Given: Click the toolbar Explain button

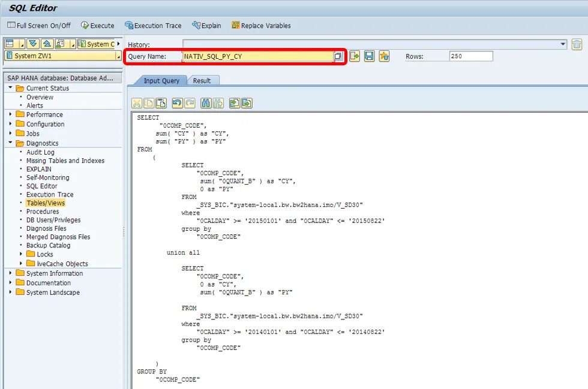Looking at the screenshot, I should [206, 26].
